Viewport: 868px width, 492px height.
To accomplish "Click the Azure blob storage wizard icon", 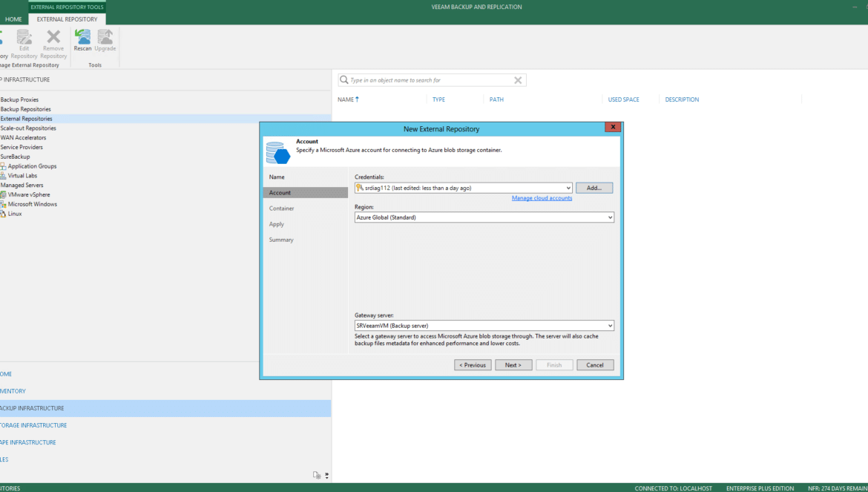I will click(278, 153).
